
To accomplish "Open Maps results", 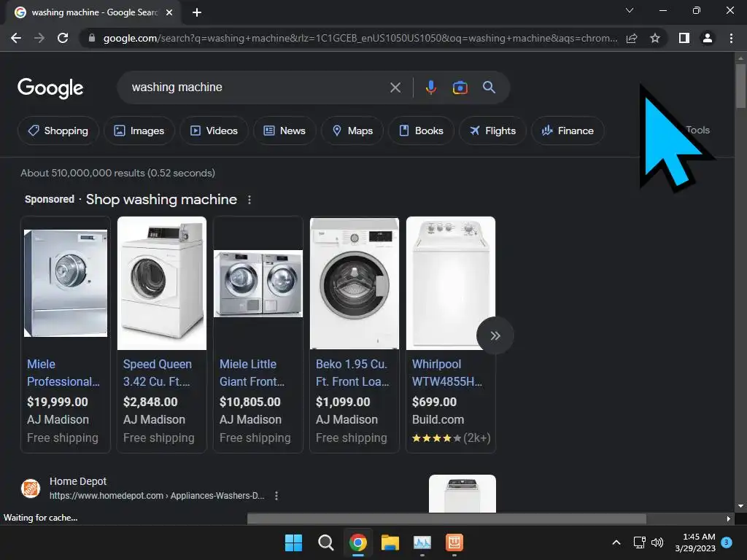I will tap(352, 131).
